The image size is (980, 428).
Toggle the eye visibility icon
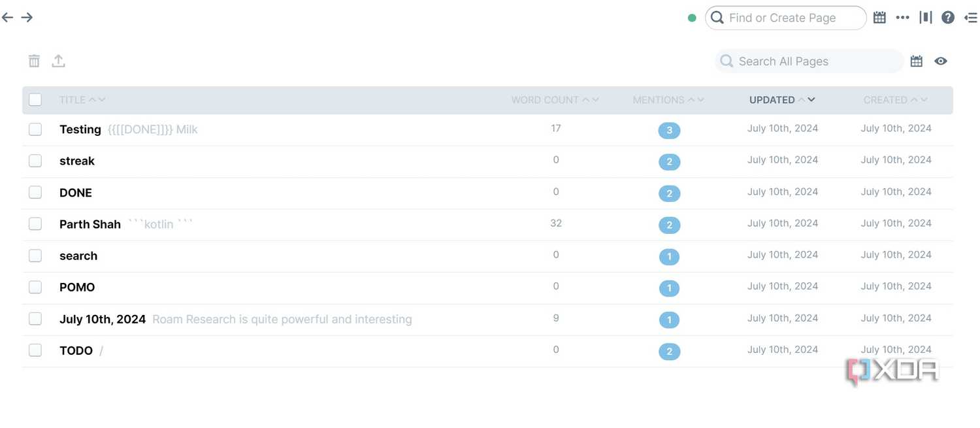941,61
